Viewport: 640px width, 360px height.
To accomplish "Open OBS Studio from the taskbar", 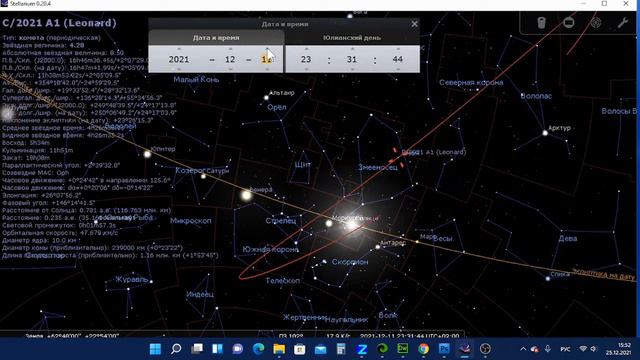I will coord(485,349).
